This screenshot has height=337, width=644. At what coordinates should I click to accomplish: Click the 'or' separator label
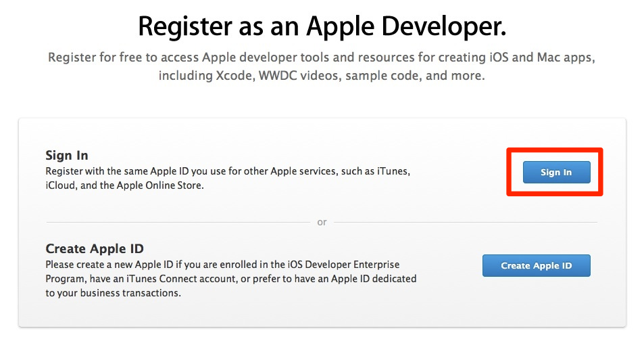[x=322, y=222]
